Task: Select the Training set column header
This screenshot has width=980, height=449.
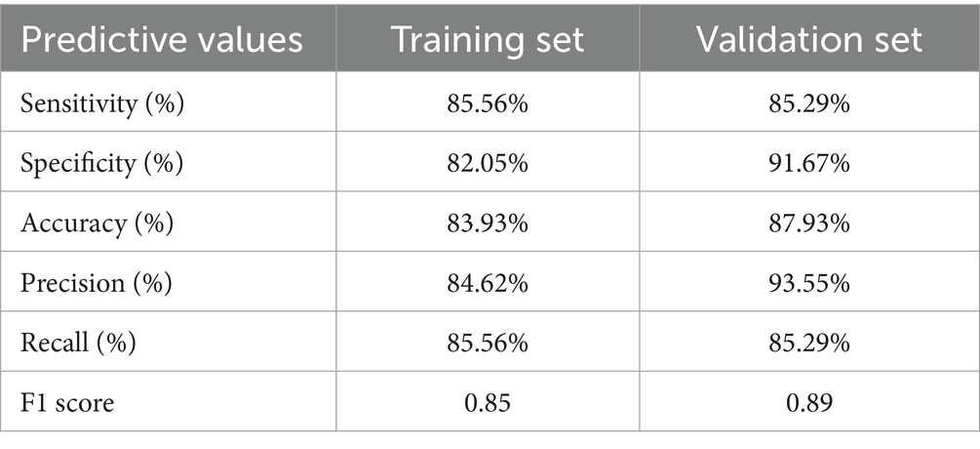Action: [488, 41]
